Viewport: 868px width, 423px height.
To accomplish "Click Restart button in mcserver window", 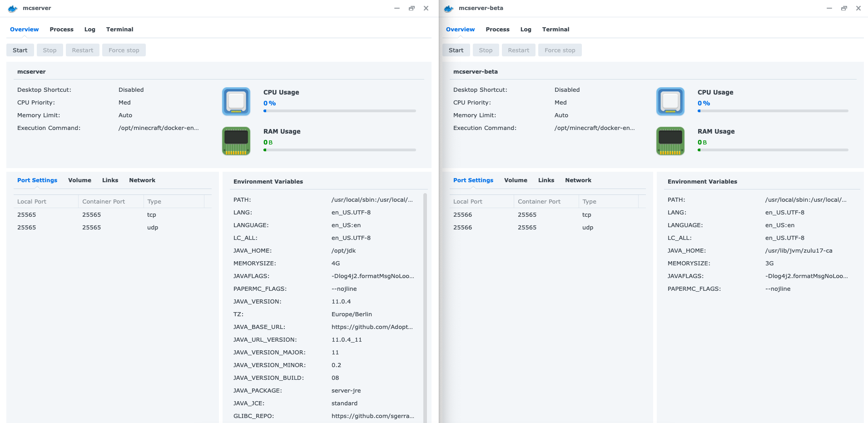I will click(x=83, y=50).
